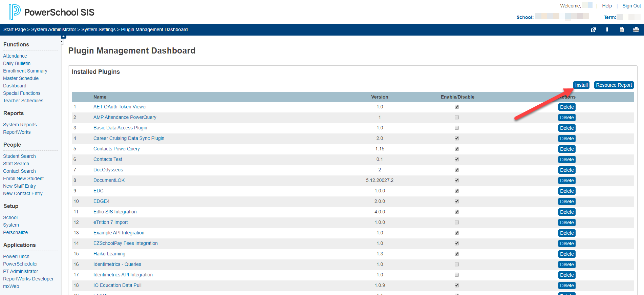Open School setup link
Screen dimensions: 644x295
pos(10,217)
